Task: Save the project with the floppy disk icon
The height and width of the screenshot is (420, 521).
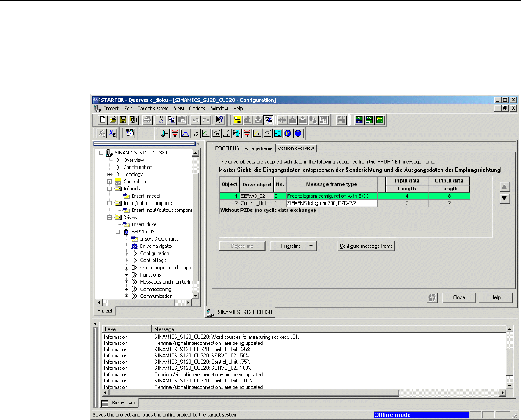Action: tap(123, 120)
